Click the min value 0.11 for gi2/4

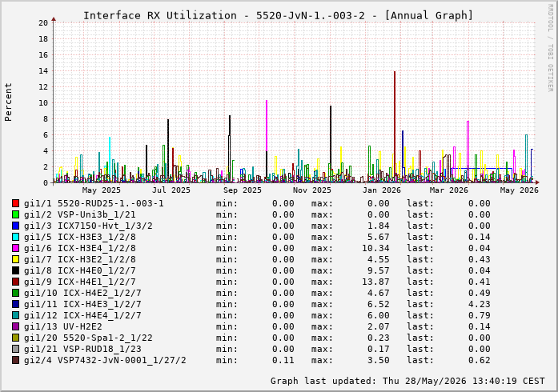[283, 360]
